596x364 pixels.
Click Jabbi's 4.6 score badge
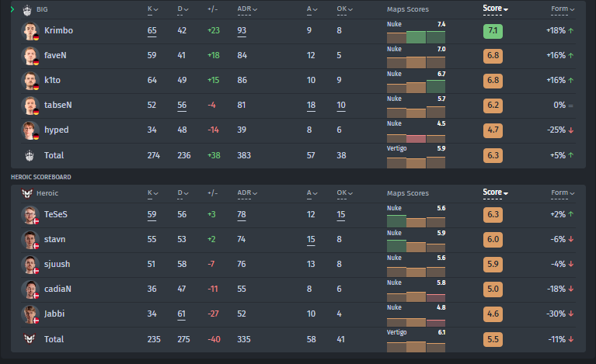[x=493, y=314]
